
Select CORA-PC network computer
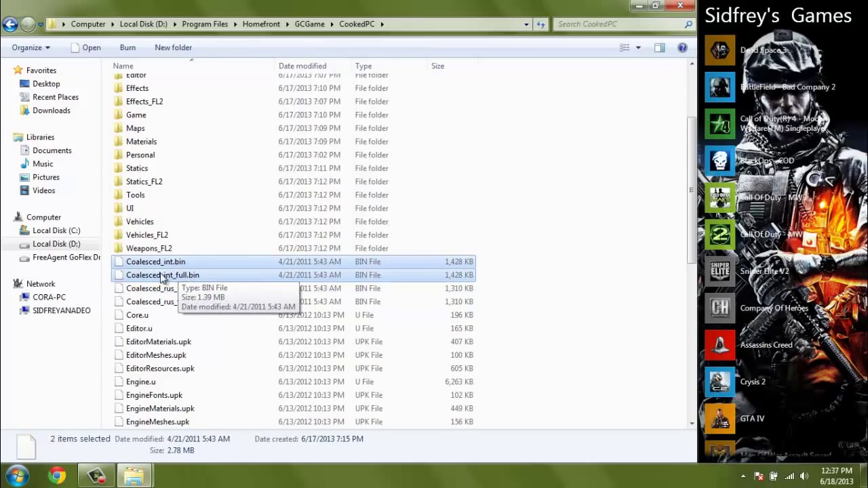pos(49,298)
